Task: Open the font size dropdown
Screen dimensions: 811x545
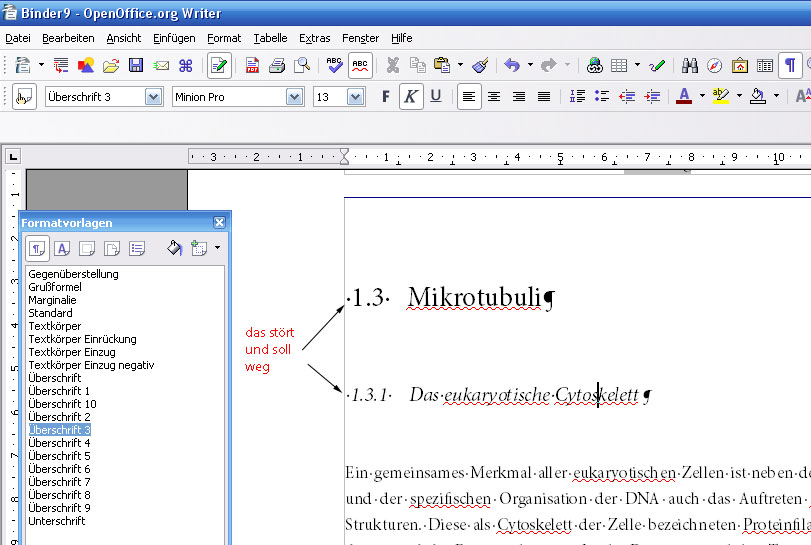Action: [x=355, y=97]
